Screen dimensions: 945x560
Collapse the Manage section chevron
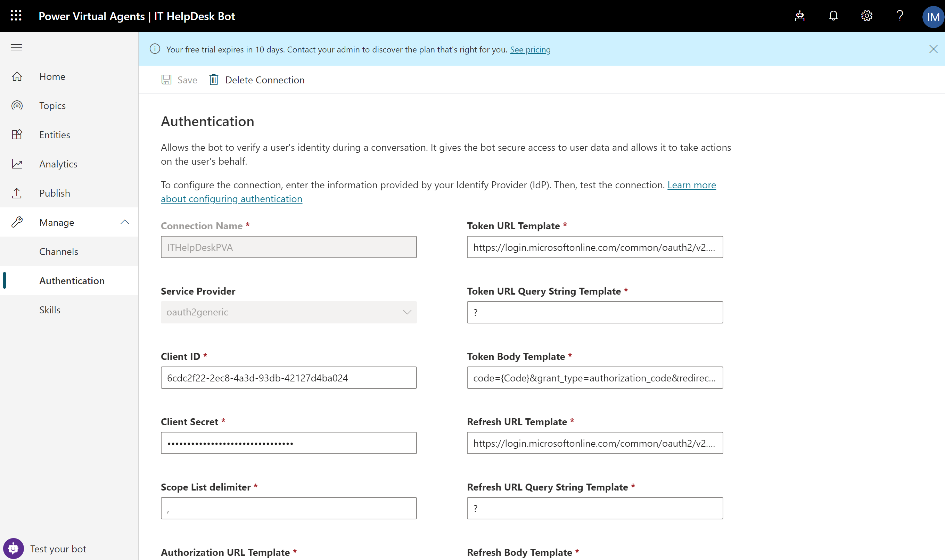pyautogui.click(x=124, y=222)
